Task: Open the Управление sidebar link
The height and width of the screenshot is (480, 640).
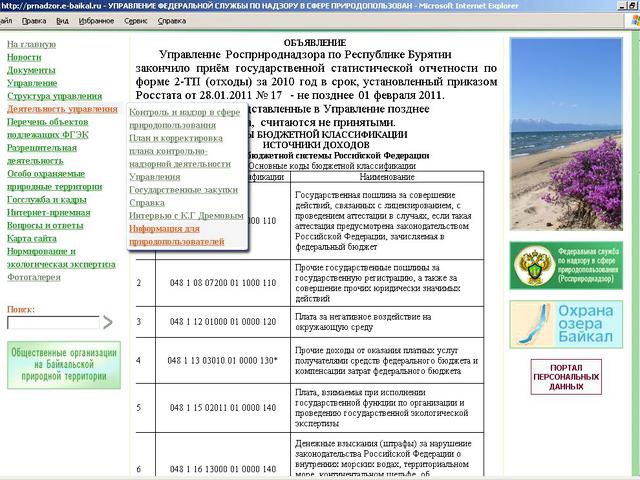Action: (x=32, y=83)
